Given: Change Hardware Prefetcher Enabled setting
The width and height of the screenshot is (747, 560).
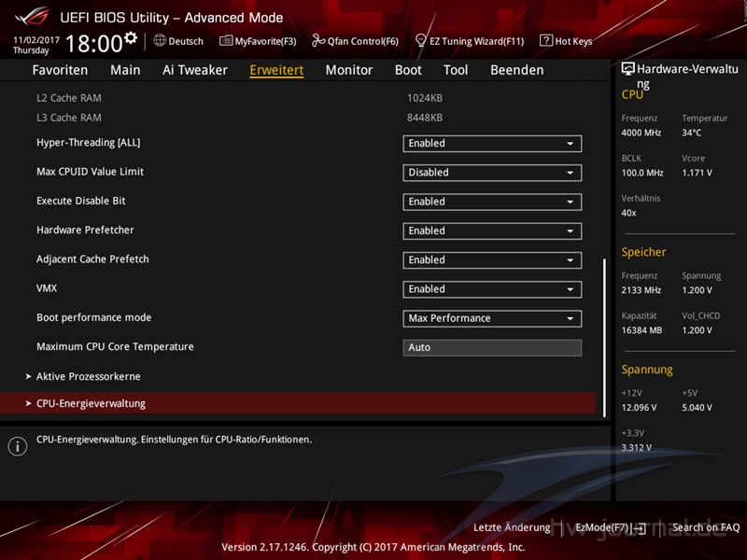Looking at the screenshot, I should click(492, 231).
